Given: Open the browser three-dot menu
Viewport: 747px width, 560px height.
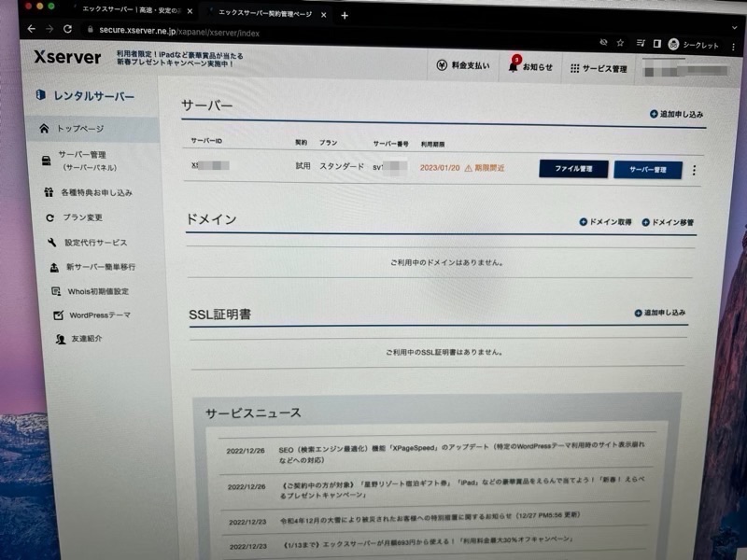Looking at the screenshot, I should pos(733,46).
